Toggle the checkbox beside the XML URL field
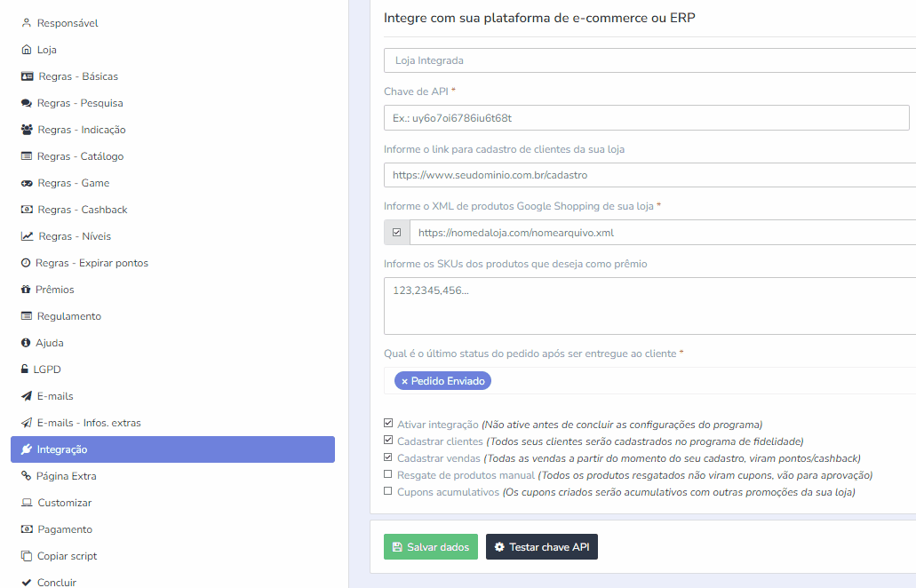 (x=396, y=233)
